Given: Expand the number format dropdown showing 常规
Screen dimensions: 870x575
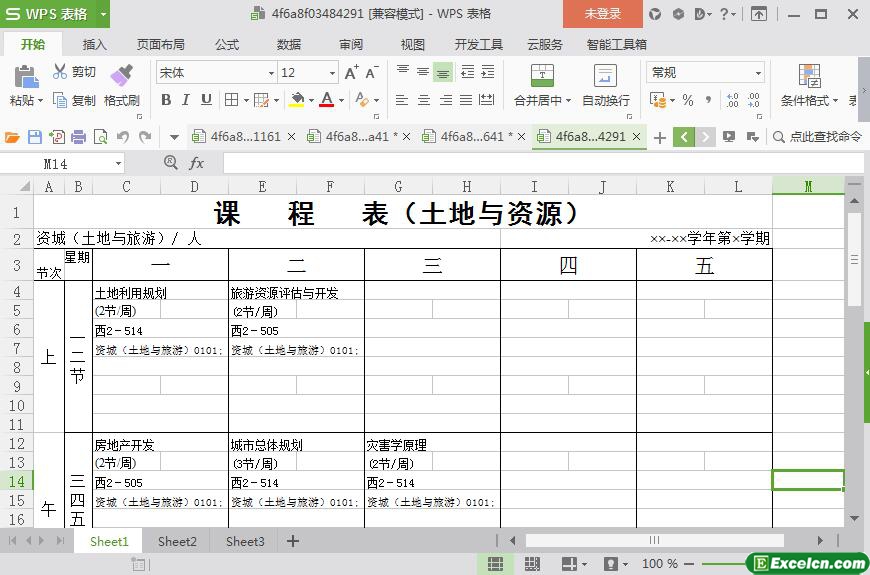Looking at the screenshot, I should [758, 73].
